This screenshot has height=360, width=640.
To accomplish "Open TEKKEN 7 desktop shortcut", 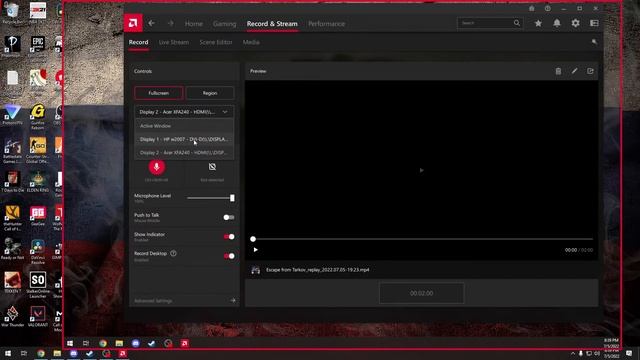I will coord(12,283).
